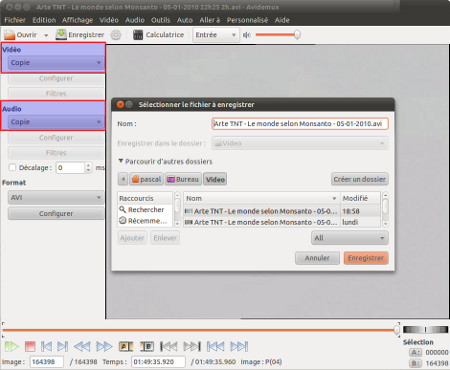Image resolution: width=450 pixels, height=370 pixels.
Task: Open the Vidéo menu
Action: pyautogui.click(x=109, y=20)
